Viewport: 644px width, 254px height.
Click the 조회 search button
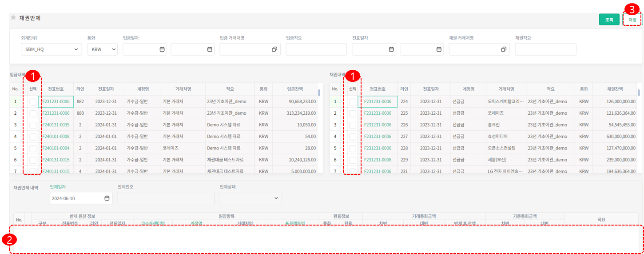pos(609,20)
